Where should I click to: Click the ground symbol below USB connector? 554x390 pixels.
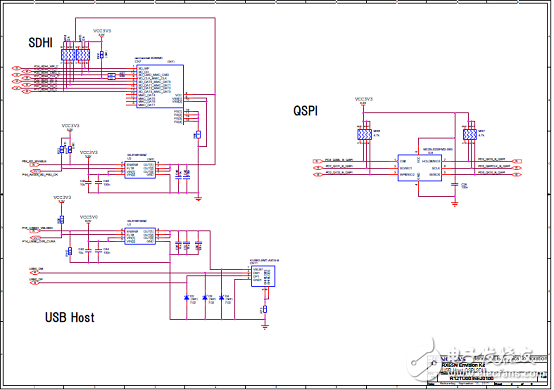pos(265,327)
